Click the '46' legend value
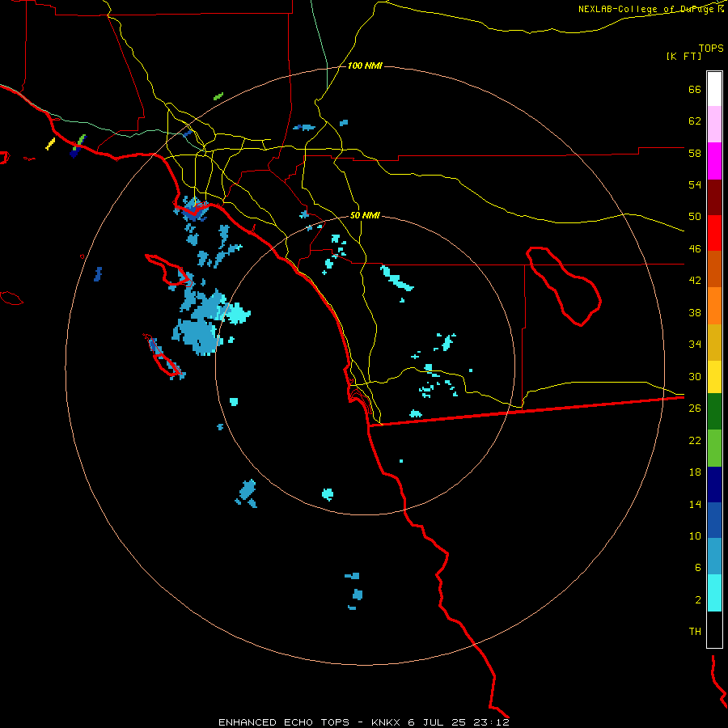728x728 pixels. click(x=695, y=249)
